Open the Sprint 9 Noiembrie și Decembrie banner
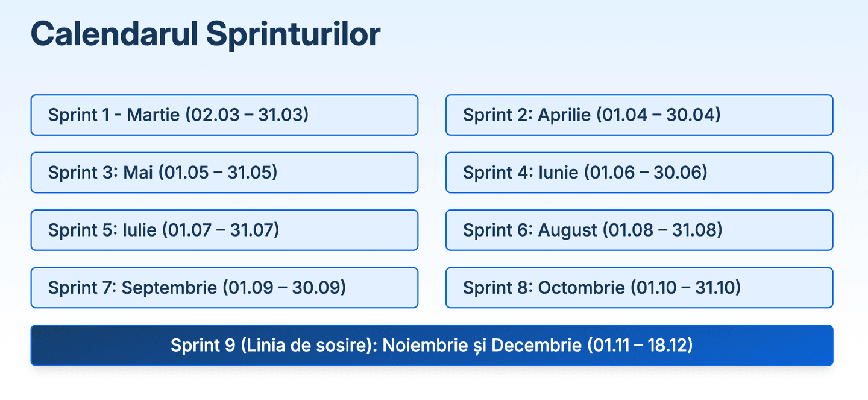The image size is (868, 400). pos(432,345)
